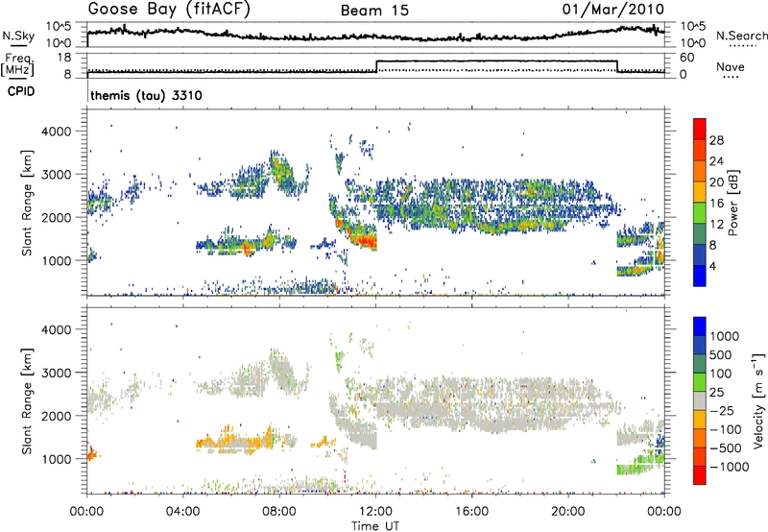This screenshot has height=532, width=768.
Task: Click the -1000 tick on Velocity colorbar
Action: coord(730,467)
